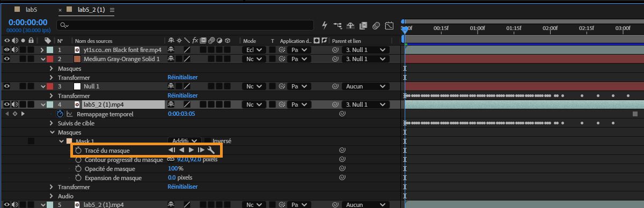This screenshot has width=644, height=208.
Task: Toggle visibility of Null 1 layer
Action: point(6,86)
